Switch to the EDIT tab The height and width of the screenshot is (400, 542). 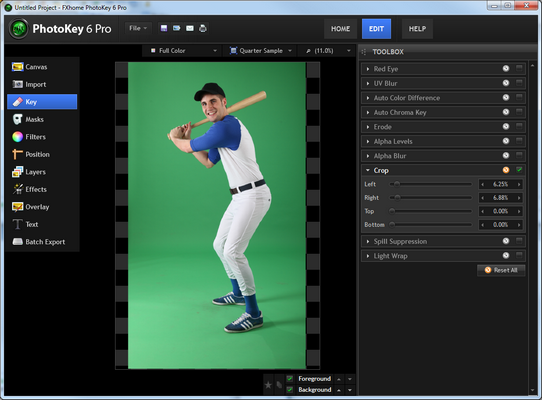point(376,29)
